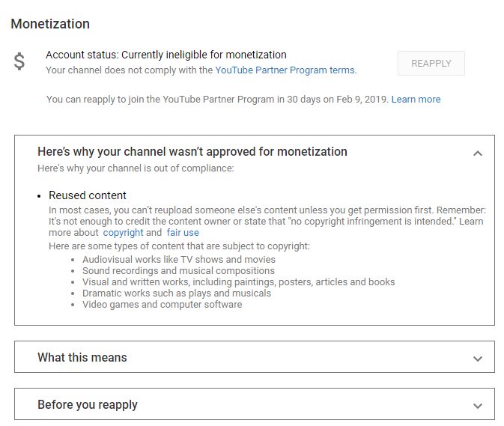
Task: Click 'Here's why your channel wasn't approved' heading
Action: (x=192, y=152)
